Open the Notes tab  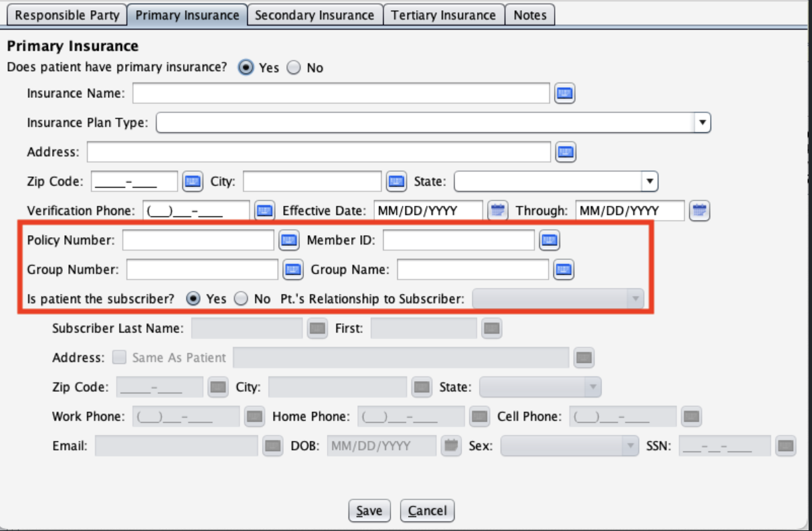[530, 15]
